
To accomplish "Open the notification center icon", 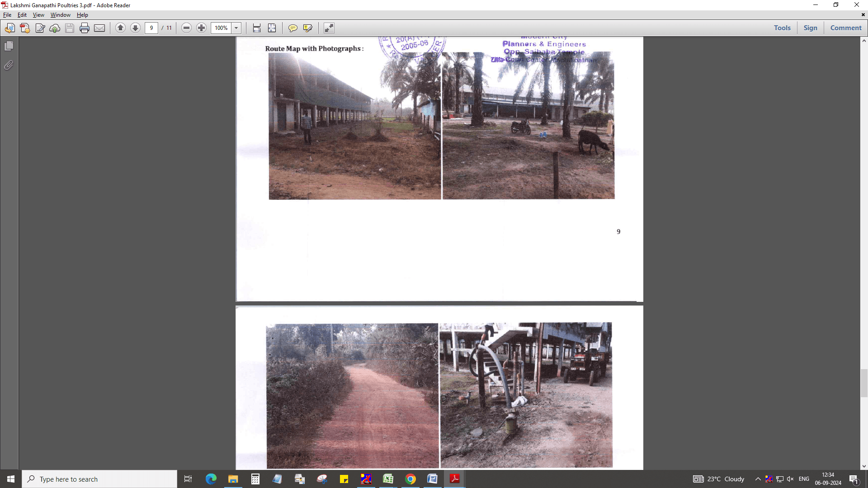I will pyautogui.click(x=854, y=479).
